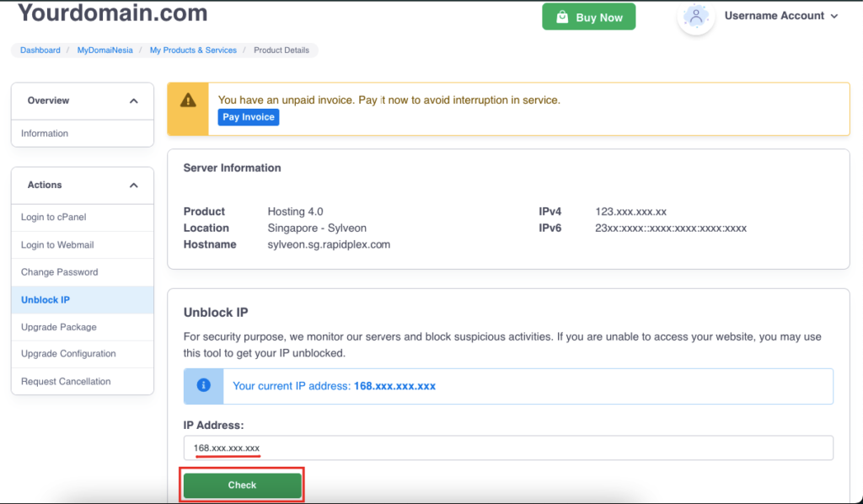Screen dimensions: 863x504
Task: Collapse the Actions panel chevron
Action: point(134,185)
